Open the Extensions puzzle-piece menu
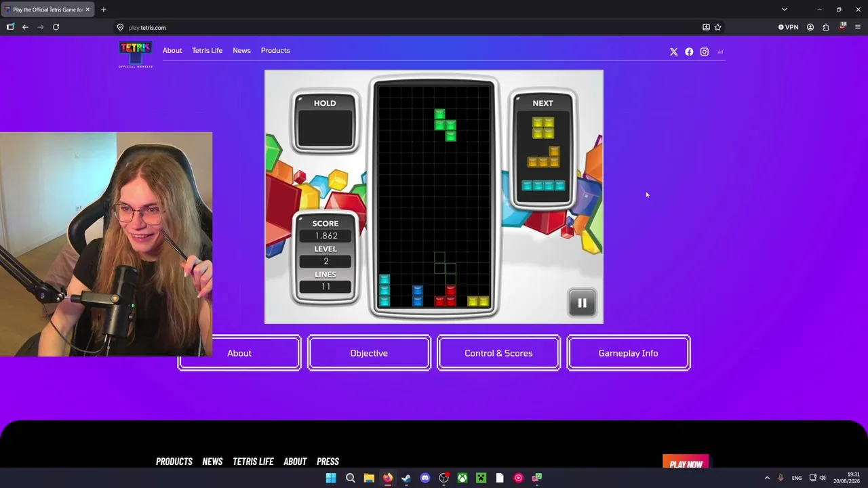Image resolution: width=868 pixels, height=488 pixels. [x=826, y=27]
